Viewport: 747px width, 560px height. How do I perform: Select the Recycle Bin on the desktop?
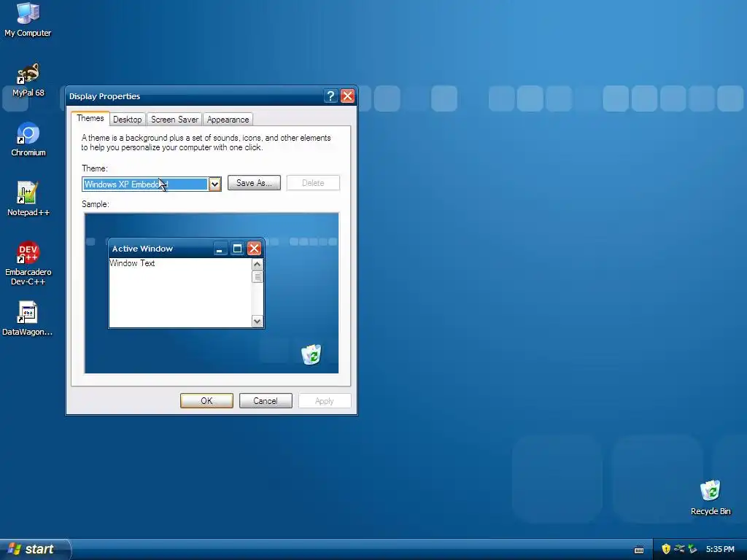[711, 497]
